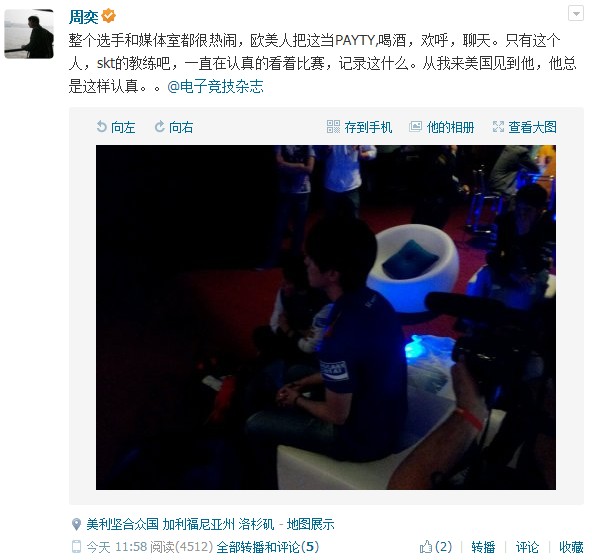Click the expand full-size image icon

pos(498,127)
